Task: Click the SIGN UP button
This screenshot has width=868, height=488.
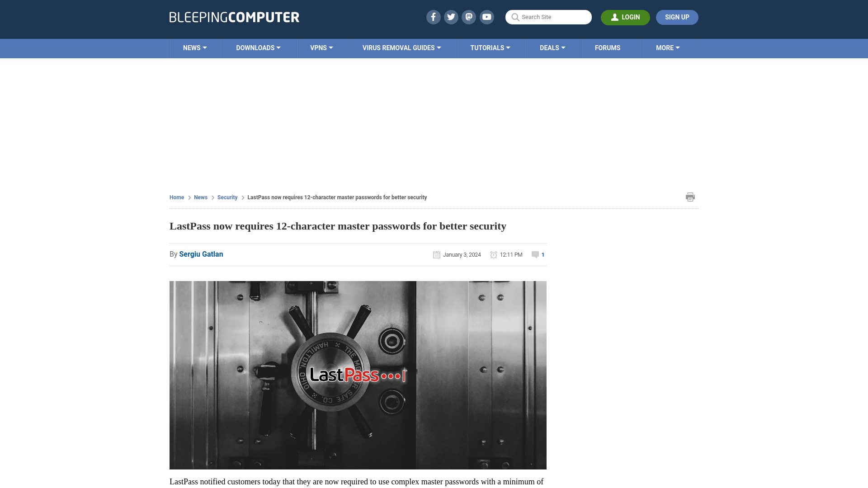Action: pyautogui.click(x=677, y=17)
